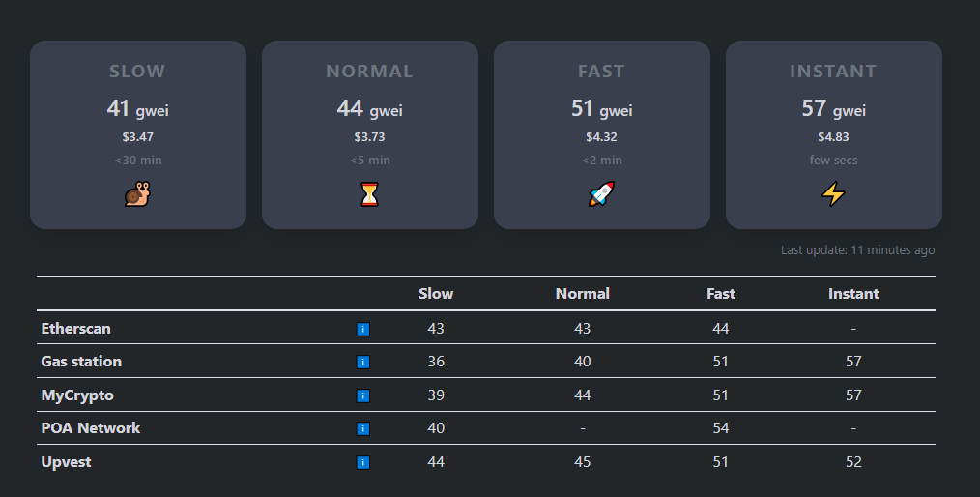Click the Upvest info icon

pos(363,462)
